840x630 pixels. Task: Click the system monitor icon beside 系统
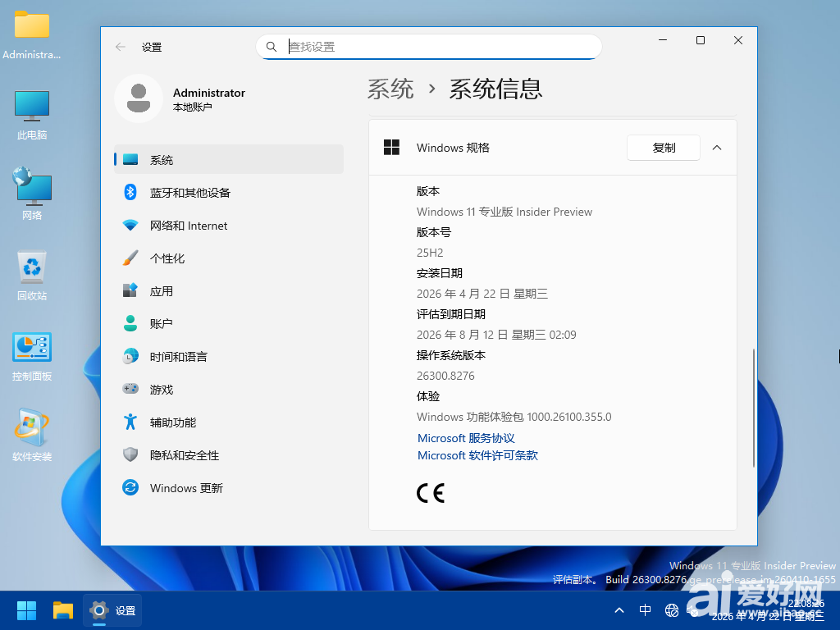coord(130,159)
